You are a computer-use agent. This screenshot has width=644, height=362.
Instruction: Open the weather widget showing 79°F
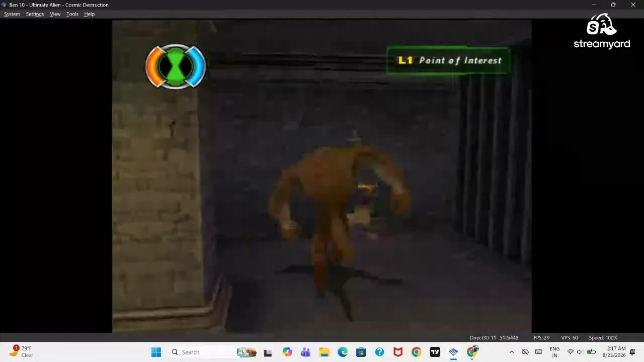coord(21,351)
